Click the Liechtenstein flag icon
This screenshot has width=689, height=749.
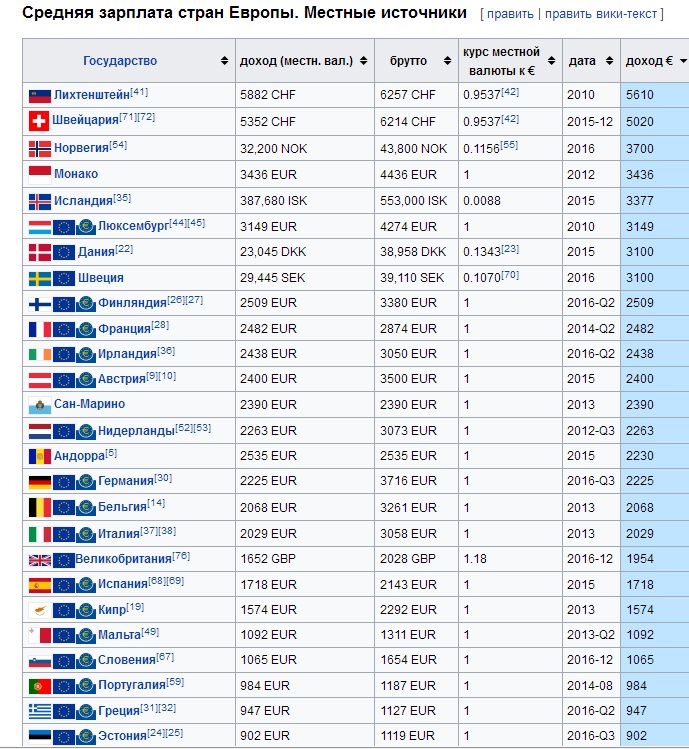click(39, 96)
